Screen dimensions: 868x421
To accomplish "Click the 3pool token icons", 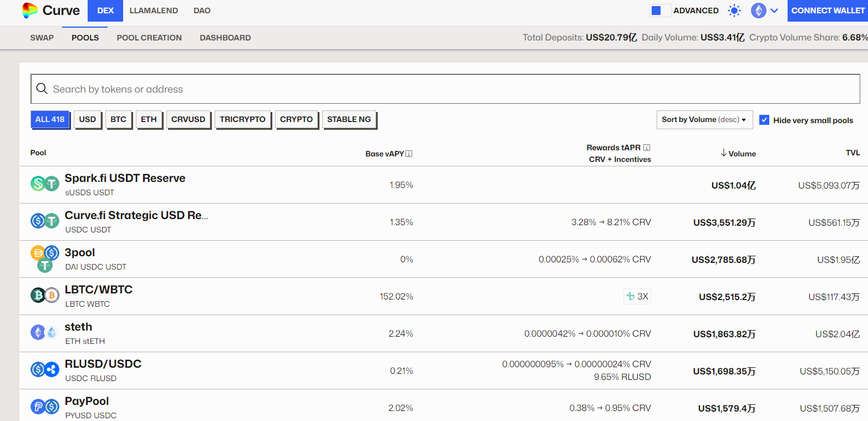I will (x=44, y=259).
